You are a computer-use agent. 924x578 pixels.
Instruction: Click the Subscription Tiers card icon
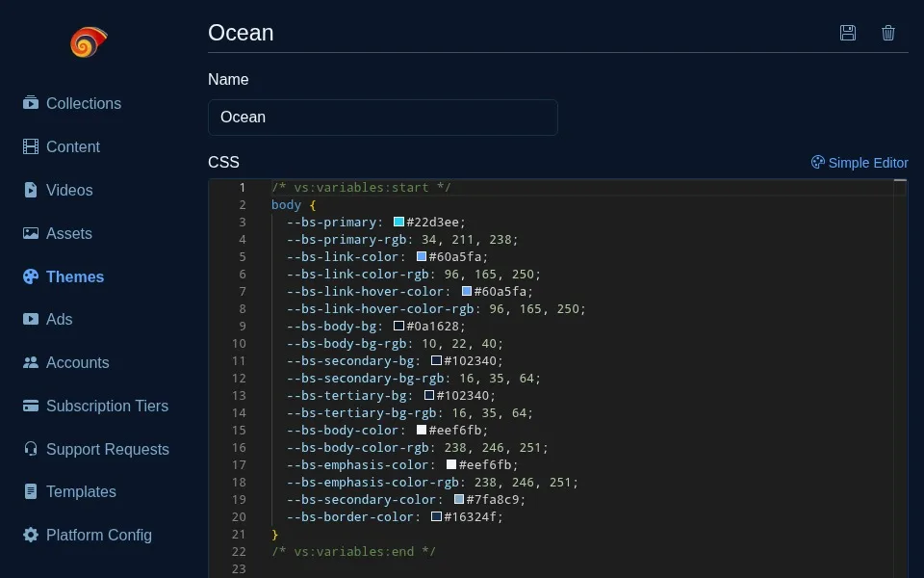click(31, 406)
